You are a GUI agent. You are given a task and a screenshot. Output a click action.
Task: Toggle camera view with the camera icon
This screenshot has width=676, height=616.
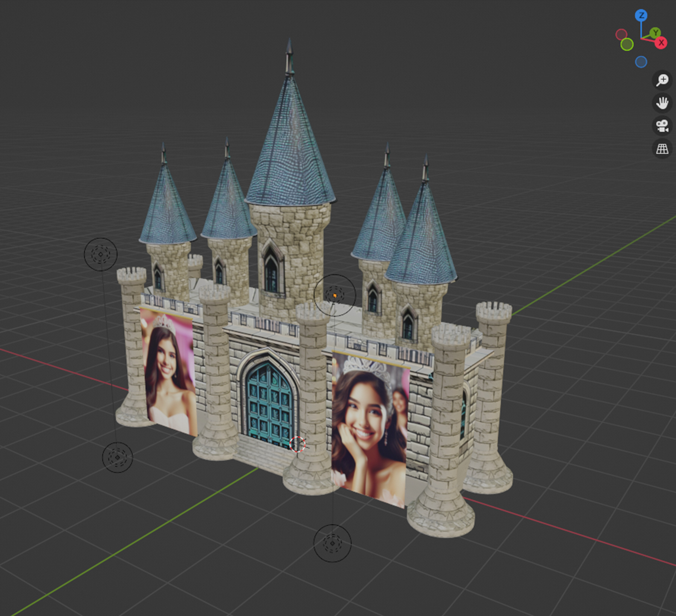(x=662, y=126)
